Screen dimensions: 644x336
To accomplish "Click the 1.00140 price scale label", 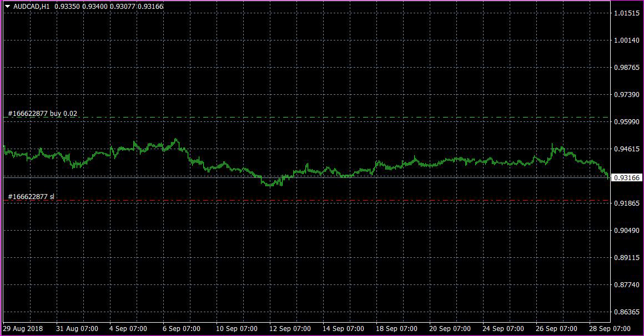I will 627,40.
